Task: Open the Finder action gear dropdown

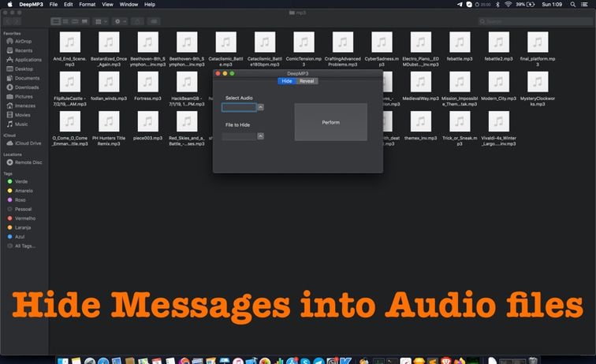Action: pos(121,21)
